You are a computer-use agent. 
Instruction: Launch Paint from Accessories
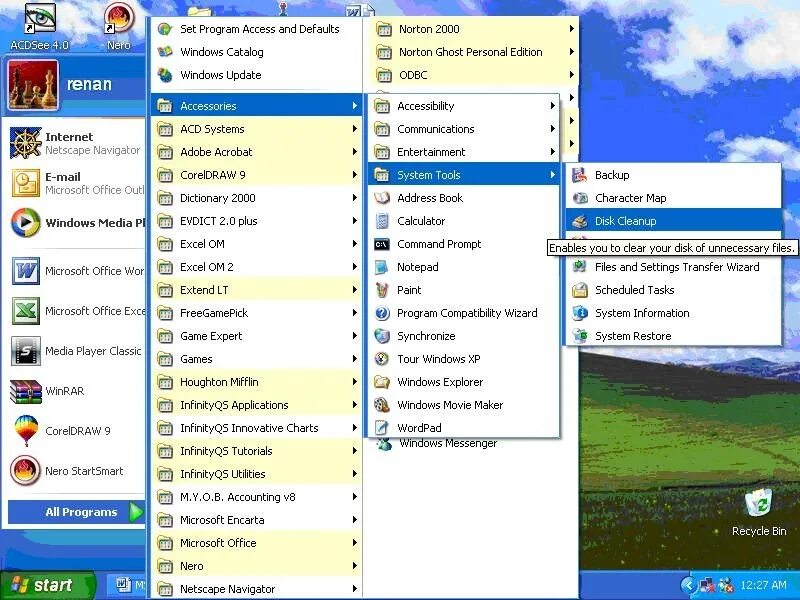(x=463, y=290)
